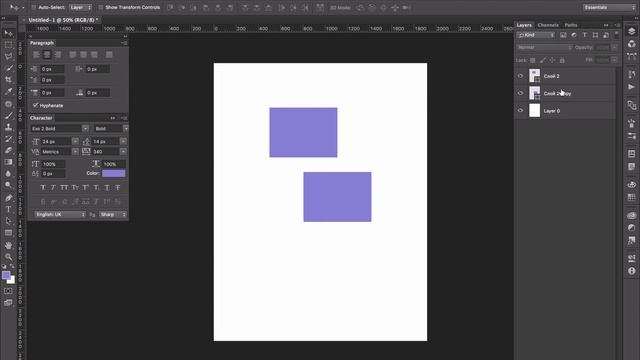Filter layers by shape layers icon
640x360 pixels.
pyautogui.click(x=596, y=36)
